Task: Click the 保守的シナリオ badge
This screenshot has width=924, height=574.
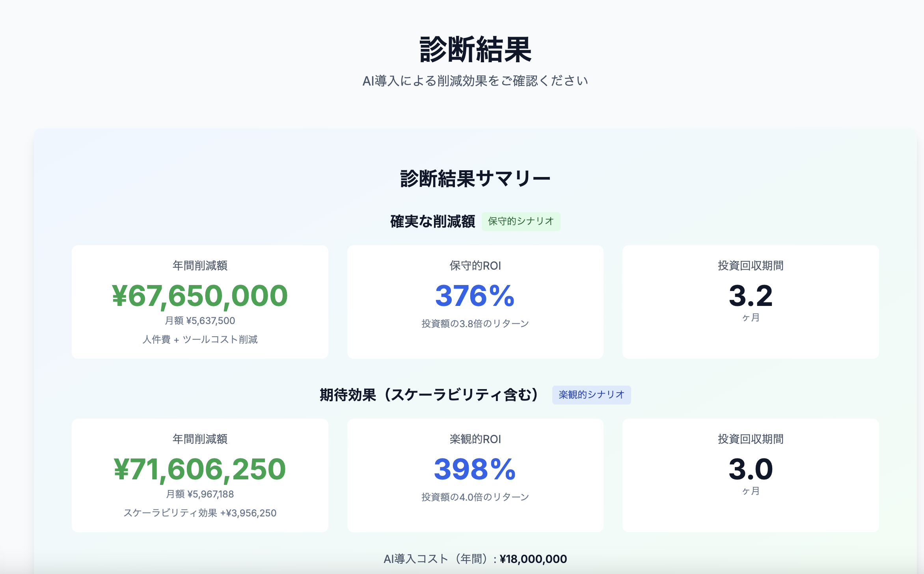Action: coord(520,221)
